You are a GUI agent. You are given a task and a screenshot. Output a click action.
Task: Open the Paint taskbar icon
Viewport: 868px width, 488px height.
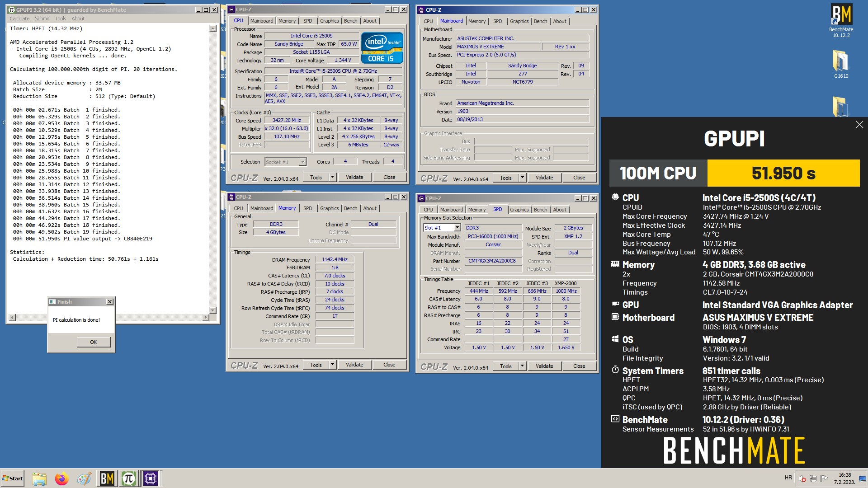click(84, 479)
